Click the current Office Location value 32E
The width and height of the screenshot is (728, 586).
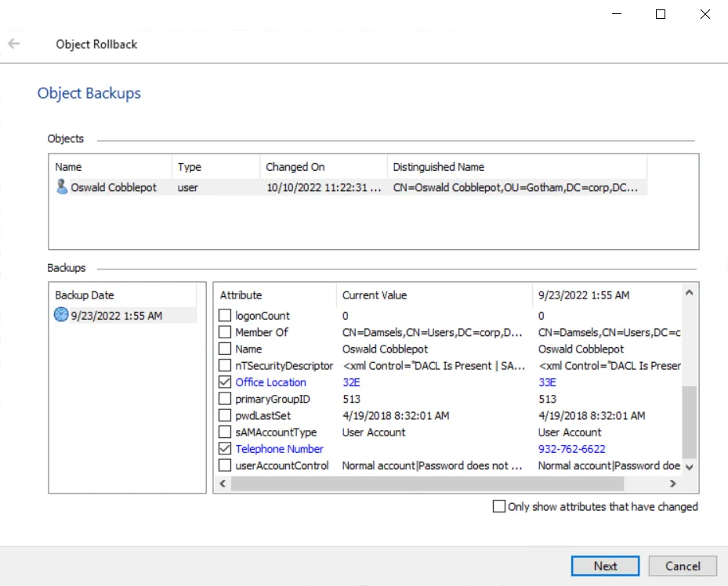351,382
